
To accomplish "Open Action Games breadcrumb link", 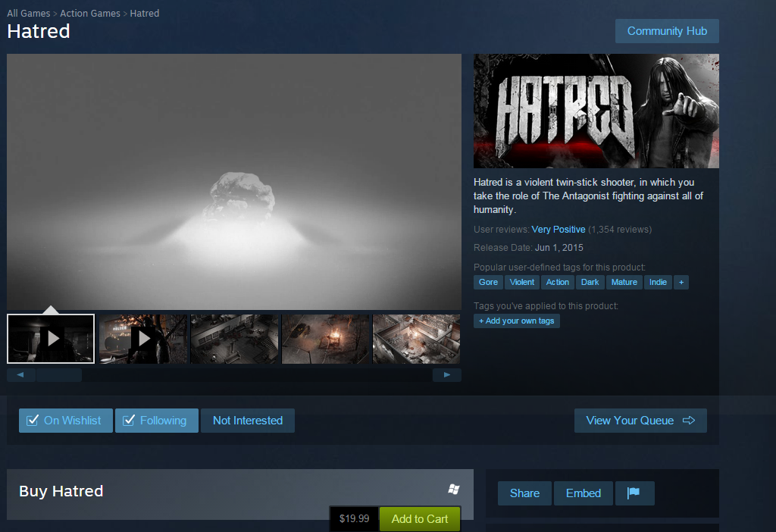I will tap(90, 14).
